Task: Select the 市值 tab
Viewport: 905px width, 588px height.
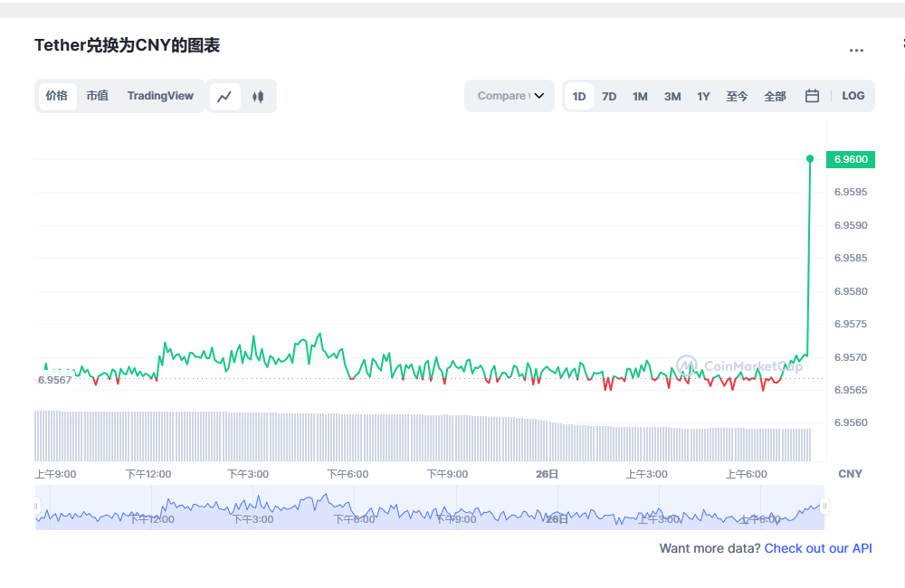Action: pos(97,96)
